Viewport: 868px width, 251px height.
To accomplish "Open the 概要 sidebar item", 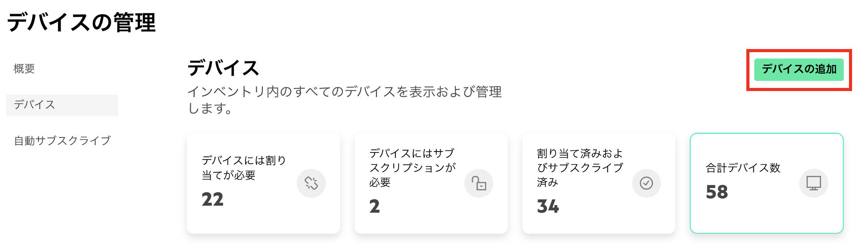I will coord(24,69).
